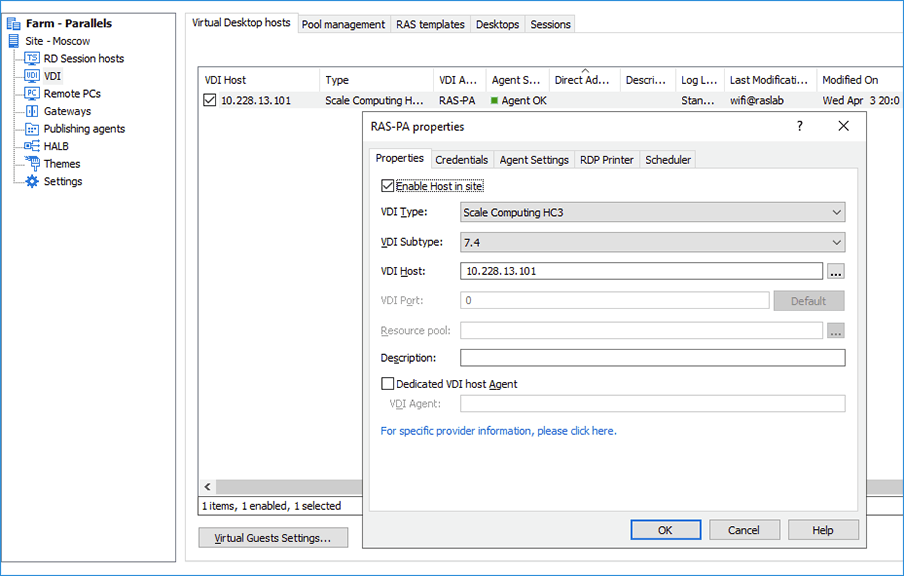The image size is (904, 576).
Task: Open Credentials tab in properties dialog
Action: pyautogui.click(x=461, y=160)
